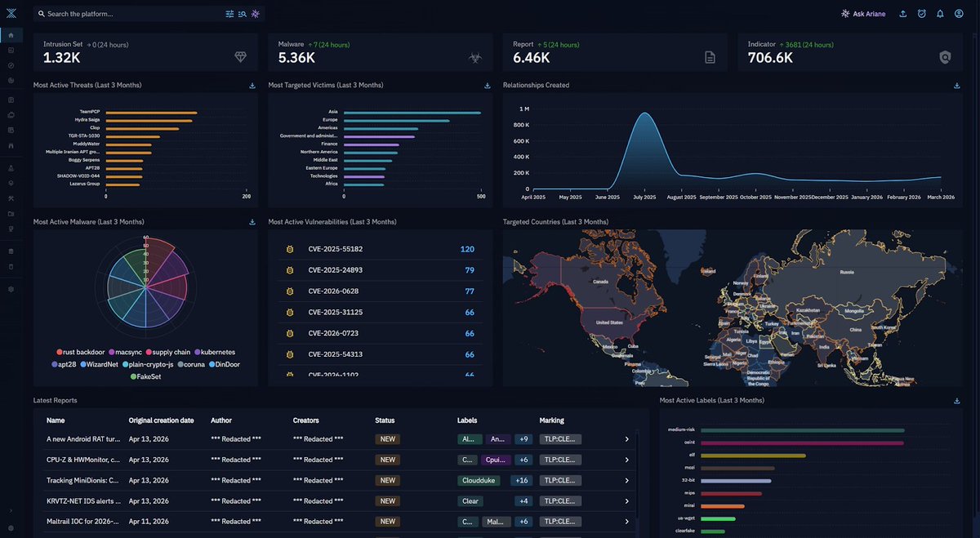Toggle rust backdoor legend entry
The image size is (980, 538).
[80, 352]
